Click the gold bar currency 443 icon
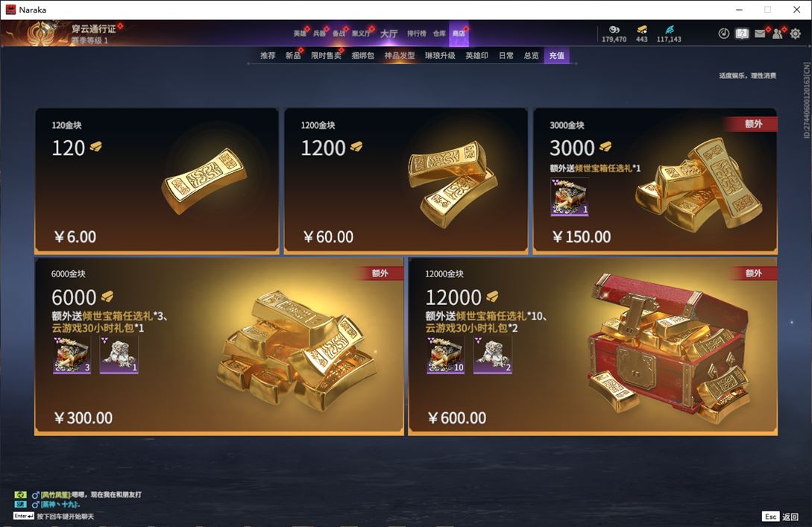The image size is (812, 527). 642,30
